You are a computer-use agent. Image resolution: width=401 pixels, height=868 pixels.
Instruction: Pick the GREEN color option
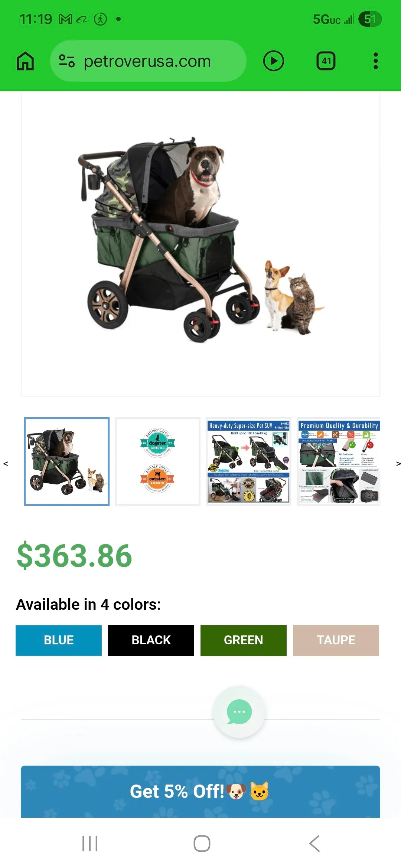point(244,640)
